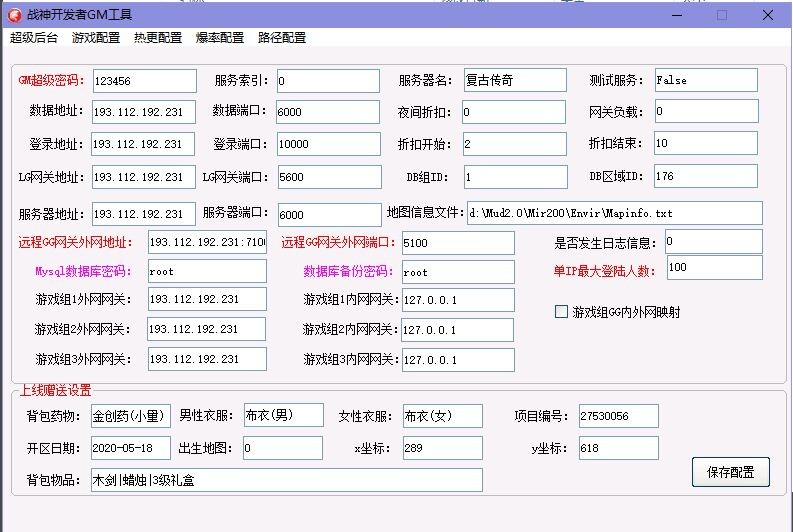
Task: Click the 路径配置 menu
Action: click(282, 38)
